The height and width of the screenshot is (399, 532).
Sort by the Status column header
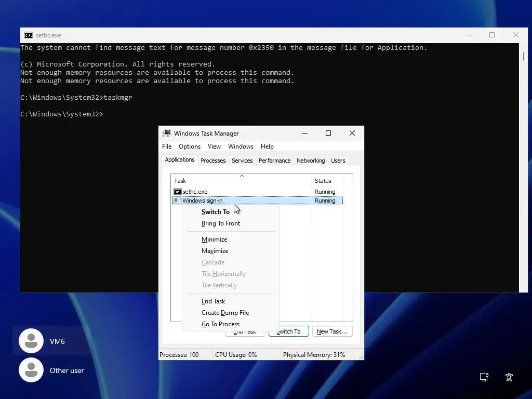click(x=327, y=181)
